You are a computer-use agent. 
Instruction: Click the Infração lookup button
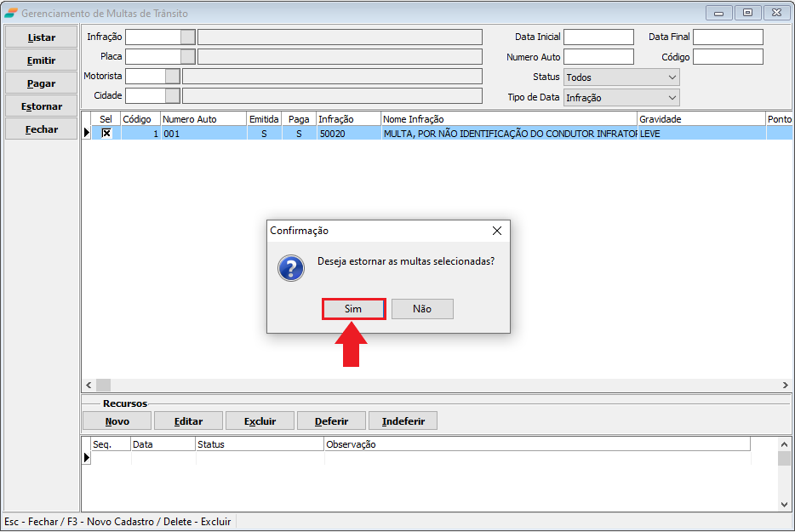pos(188,37)
